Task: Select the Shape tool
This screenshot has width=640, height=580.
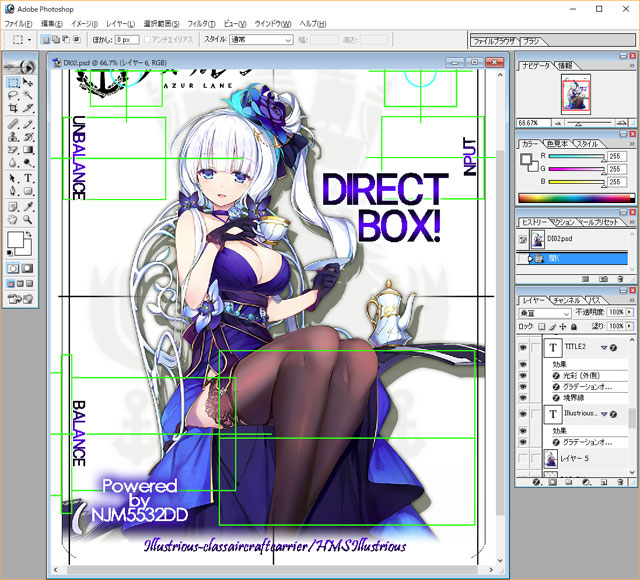Action: [28, 191]
